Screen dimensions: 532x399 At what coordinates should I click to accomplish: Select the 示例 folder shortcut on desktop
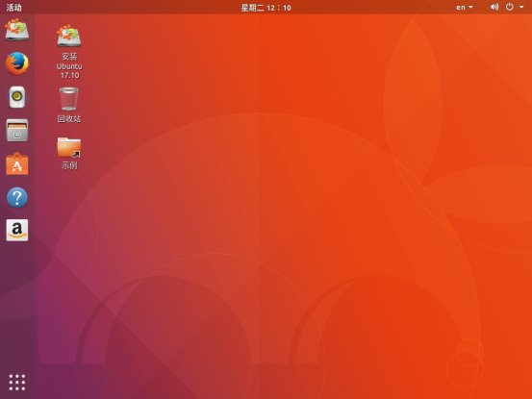(69, 153)
